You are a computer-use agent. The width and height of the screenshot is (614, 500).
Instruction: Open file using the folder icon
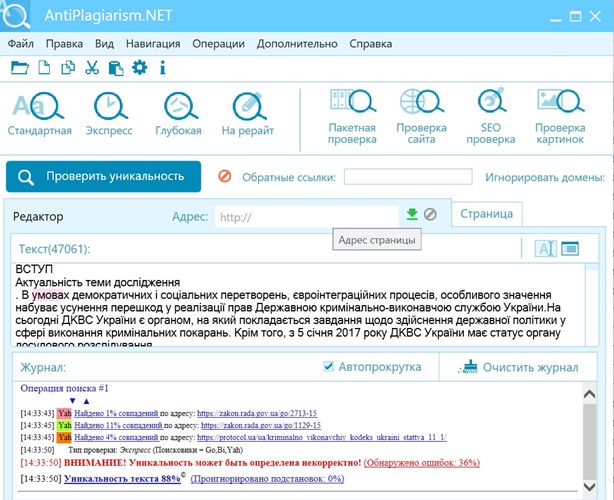20,68
